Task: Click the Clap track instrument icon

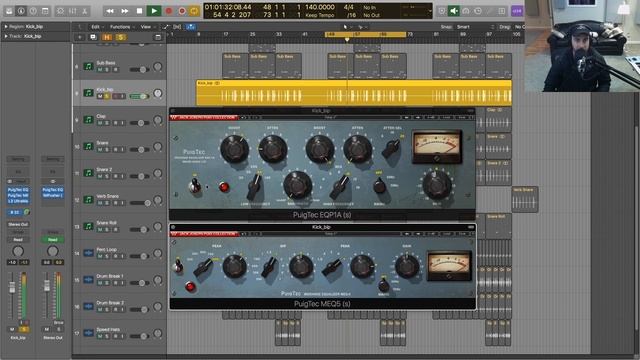Action: click(88, 120)
